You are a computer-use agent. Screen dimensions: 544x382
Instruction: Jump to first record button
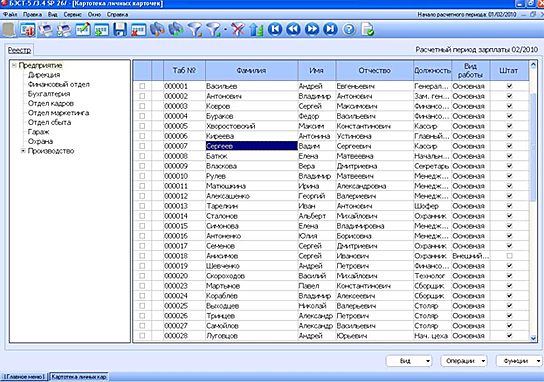click(x=275, y=29)
